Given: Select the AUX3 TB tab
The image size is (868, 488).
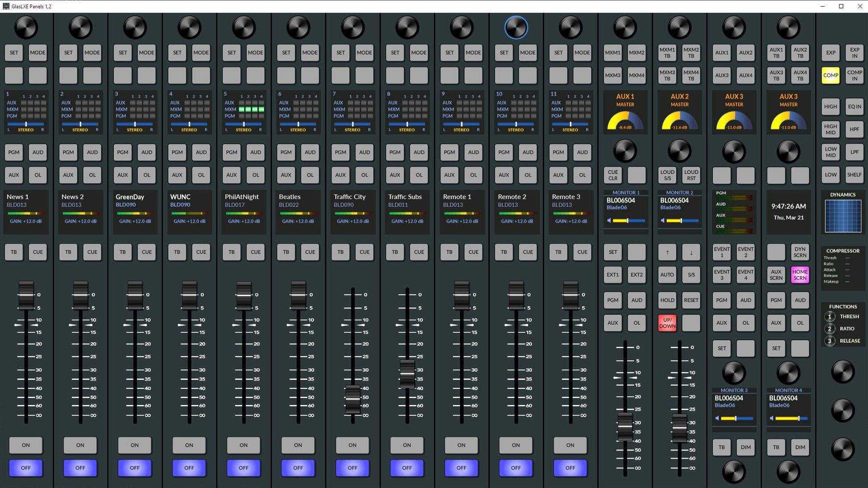Looking at the screenshot, I should [776, 75].
